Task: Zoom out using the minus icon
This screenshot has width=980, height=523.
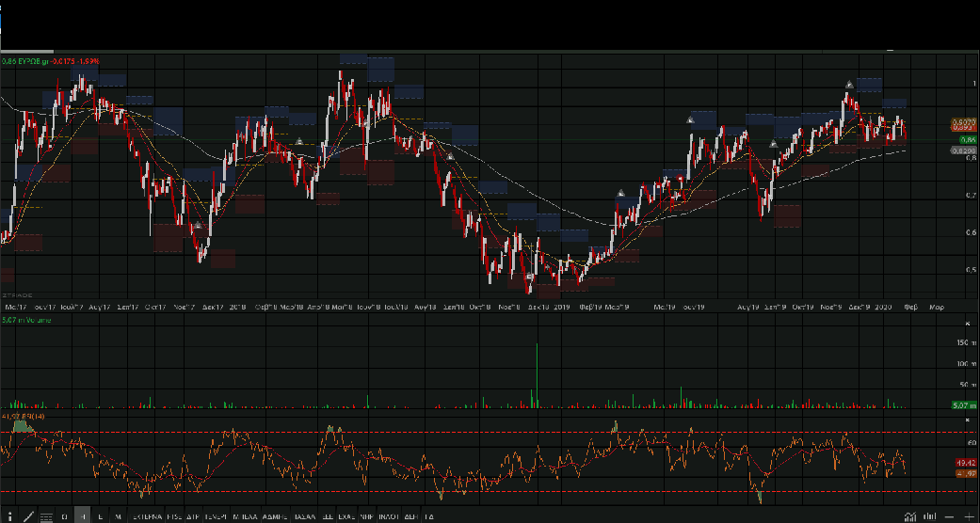Action: coord(950,516)
